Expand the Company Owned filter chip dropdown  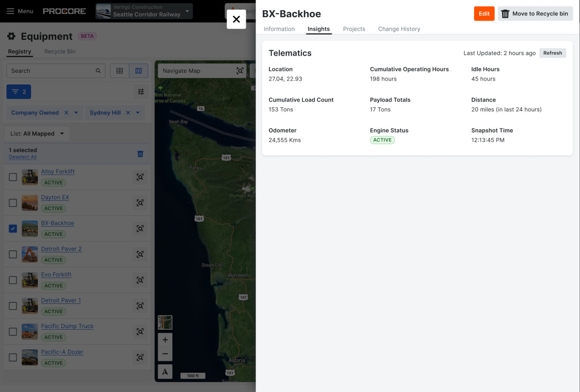pyautogui.click(x=75, y=112)
